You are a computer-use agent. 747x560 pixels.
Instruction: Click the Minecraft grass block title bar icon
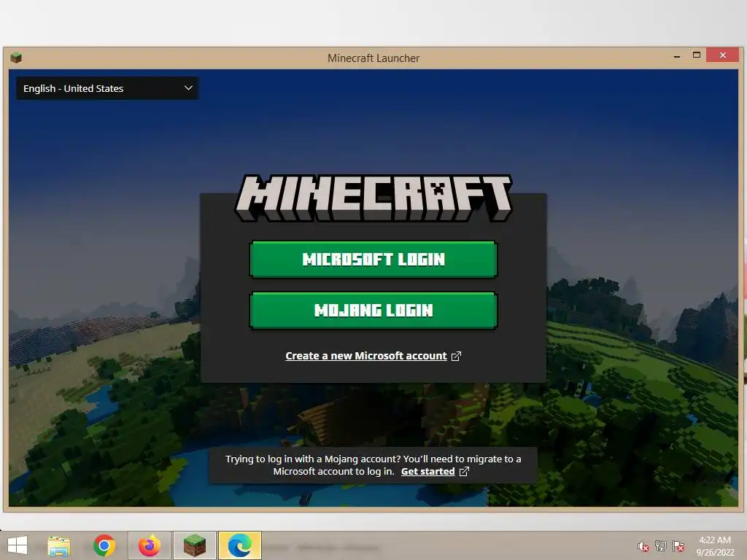pyautogui.click(x=16, y=58)
